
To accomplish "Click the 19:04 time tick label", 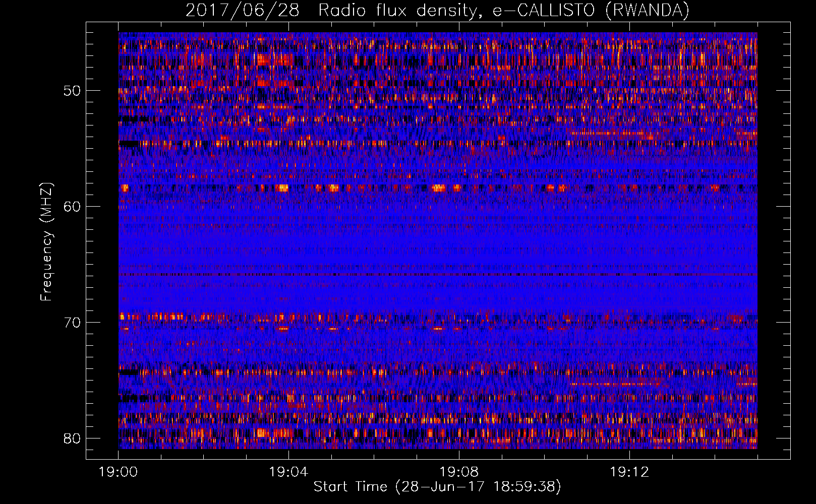I will tap(288, 472).
